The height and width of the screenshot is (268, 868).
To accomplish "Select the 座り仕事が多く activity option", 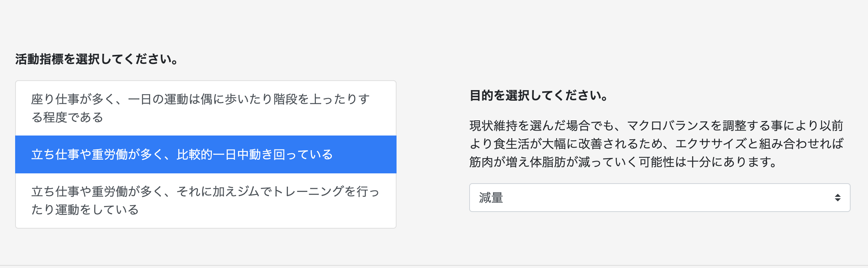I will pyautogui.click(x=205, y=108).
